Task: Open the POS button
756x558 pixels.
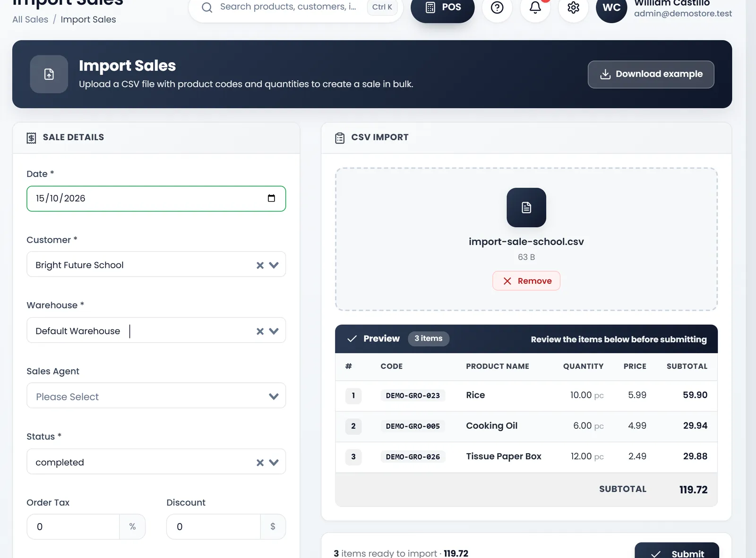Action: (x=443, y=8)
